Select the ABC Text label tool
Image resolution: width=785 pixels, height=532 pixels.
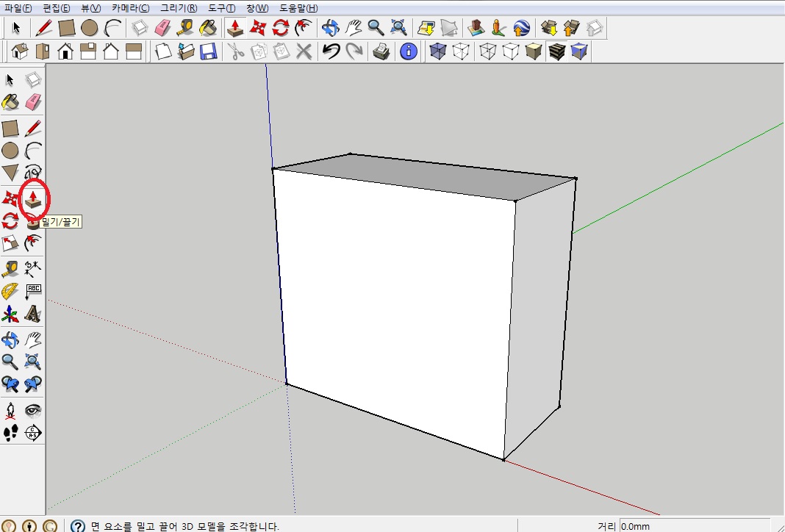[x=33, y=291]
